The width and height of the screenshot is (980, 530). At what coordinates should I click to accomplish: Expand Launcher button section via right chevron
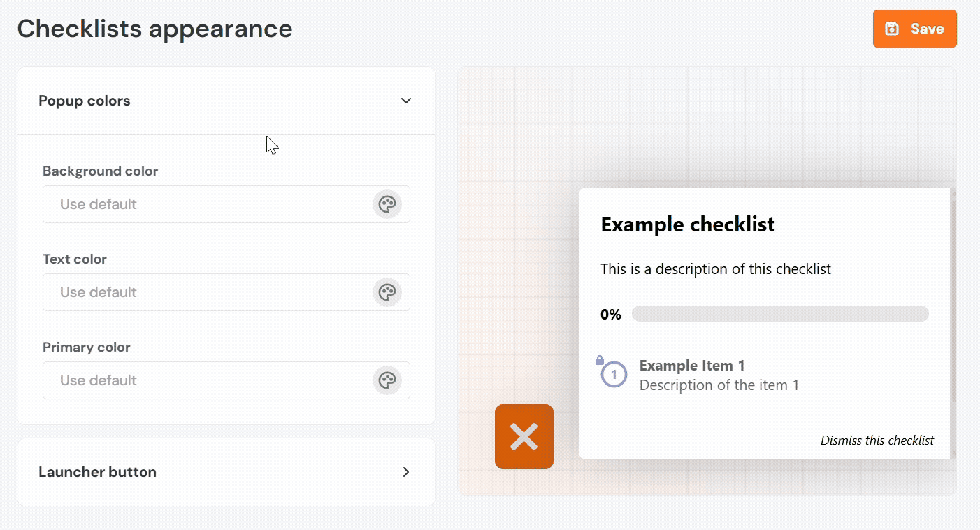pos(406,472)
